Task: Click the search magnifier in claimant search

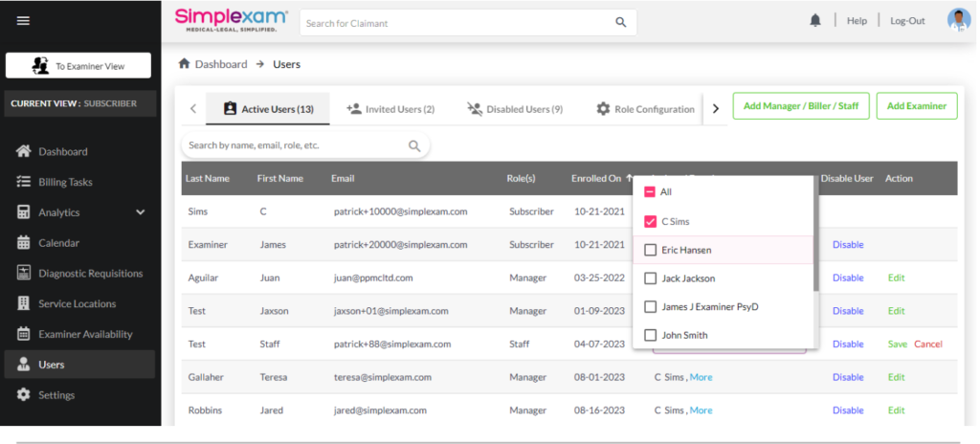Action: tap(621, 22)
